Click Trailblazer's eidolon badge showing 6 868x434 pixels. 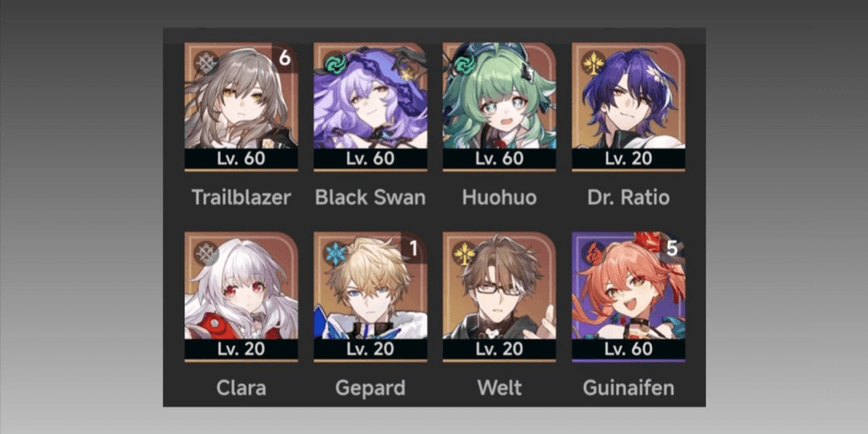click(285, 57)
